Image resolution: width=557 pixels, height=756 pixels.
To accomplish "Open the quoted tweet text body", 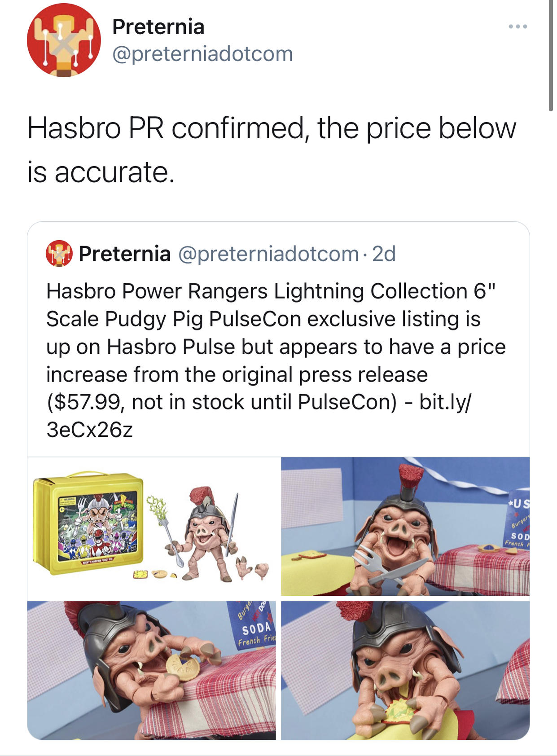I will pos(276,360).
